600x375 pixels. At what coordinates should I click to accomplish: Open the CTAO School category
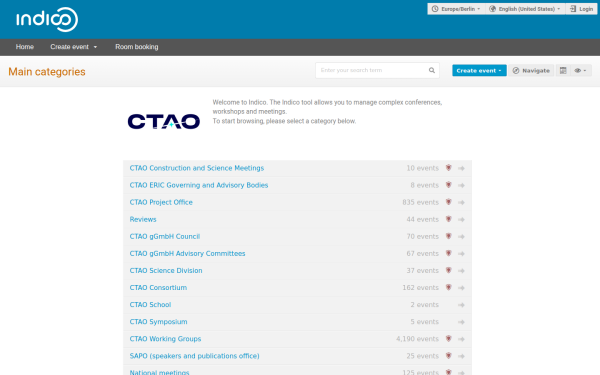coord(150,305)
